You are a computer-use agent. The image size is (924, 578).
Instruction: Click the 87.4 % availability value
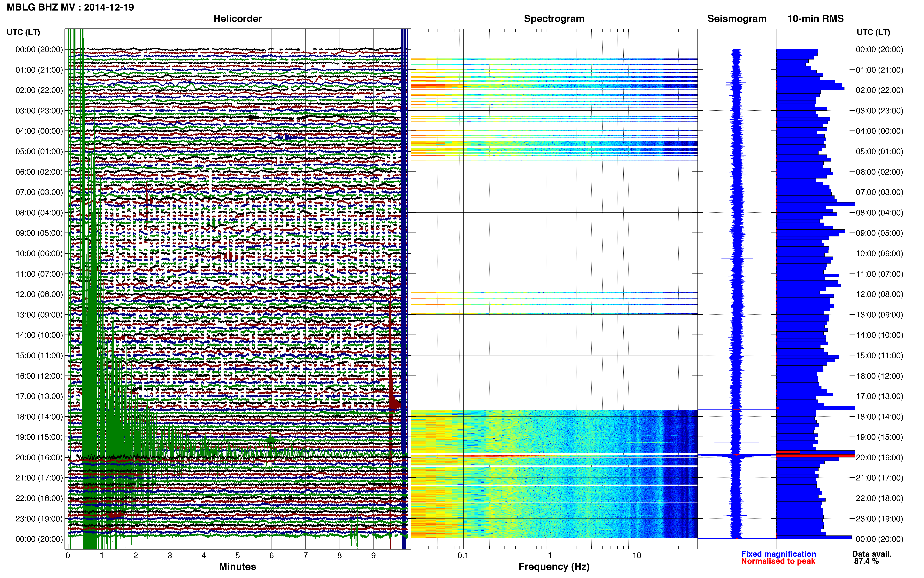(x=866, y=561)
